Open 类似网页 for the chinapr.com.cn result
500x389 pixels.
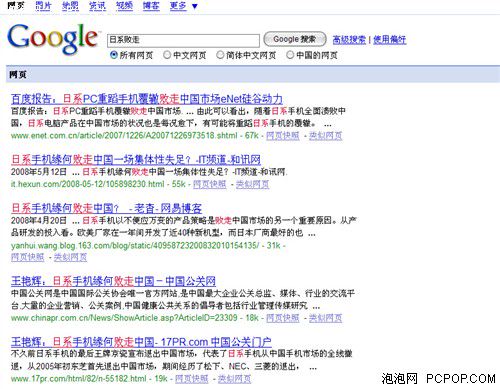point(325,318)
